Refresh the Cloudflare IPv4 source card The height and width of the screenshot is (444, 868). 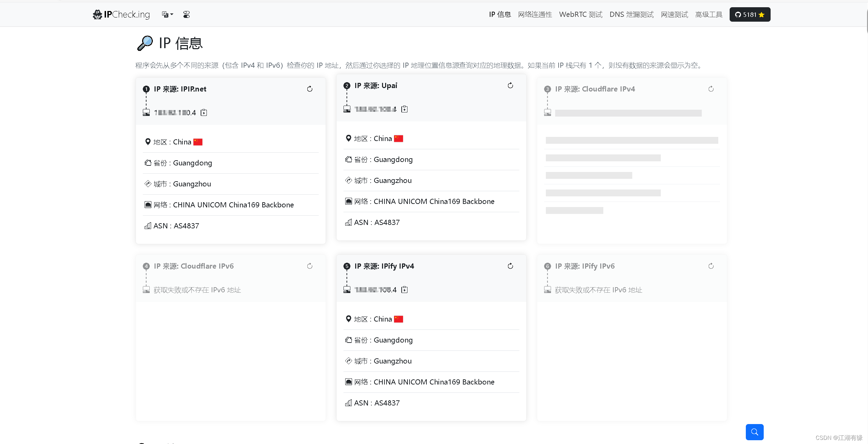(711, 89)
